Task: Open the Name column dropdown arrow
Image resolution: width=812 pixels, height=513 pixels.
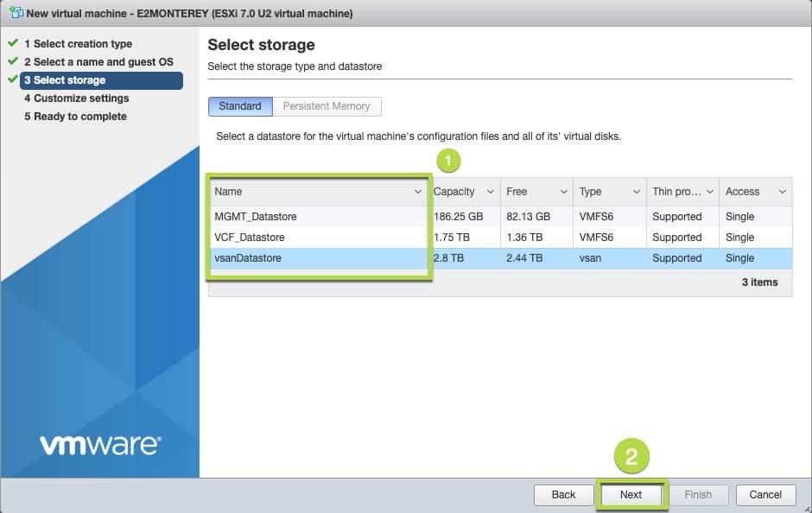Action: [417, 192]
